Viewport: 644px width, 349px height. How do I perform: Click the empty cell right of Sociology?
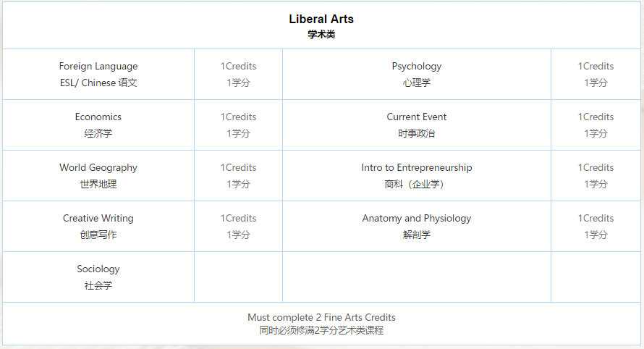click(x=238, y=277)
